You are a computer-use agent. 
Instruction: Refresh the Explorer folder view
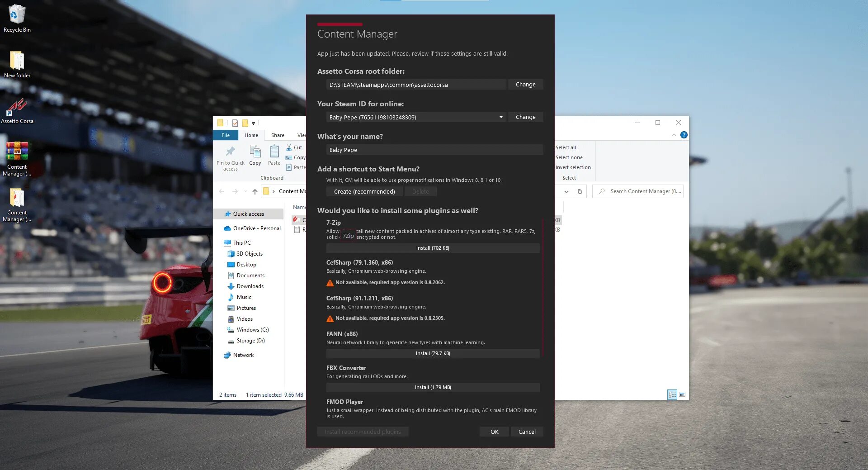[x=580, y=191]
